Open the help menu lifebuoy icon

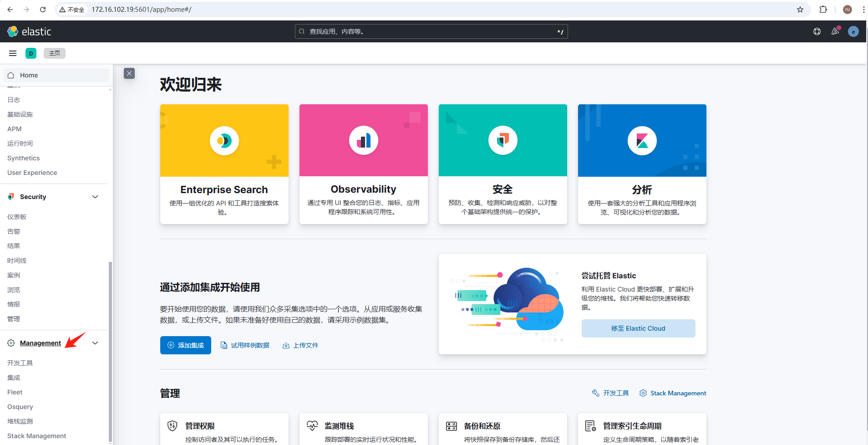tap(817, 31)
